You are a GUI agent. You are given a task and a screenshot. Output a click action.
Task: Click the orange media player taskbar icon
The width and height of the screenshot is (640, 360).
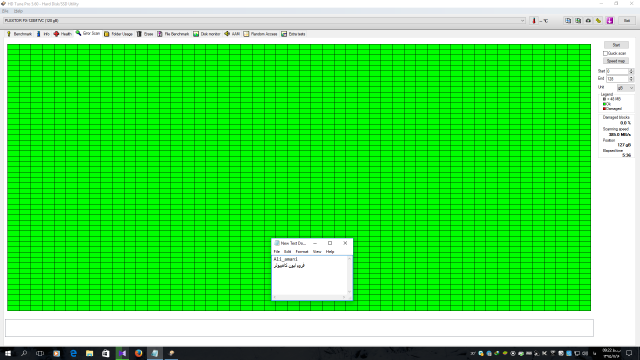[56, 353]
